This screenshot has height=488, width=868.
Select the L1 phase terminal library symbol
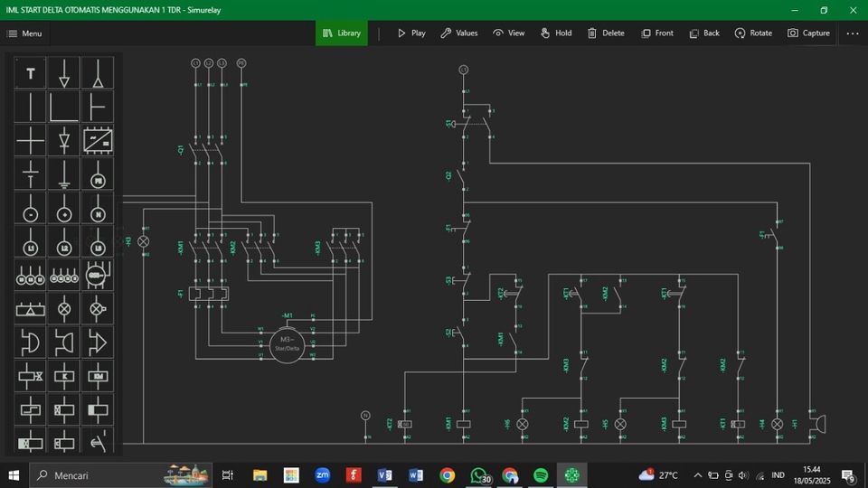[31, 242]
